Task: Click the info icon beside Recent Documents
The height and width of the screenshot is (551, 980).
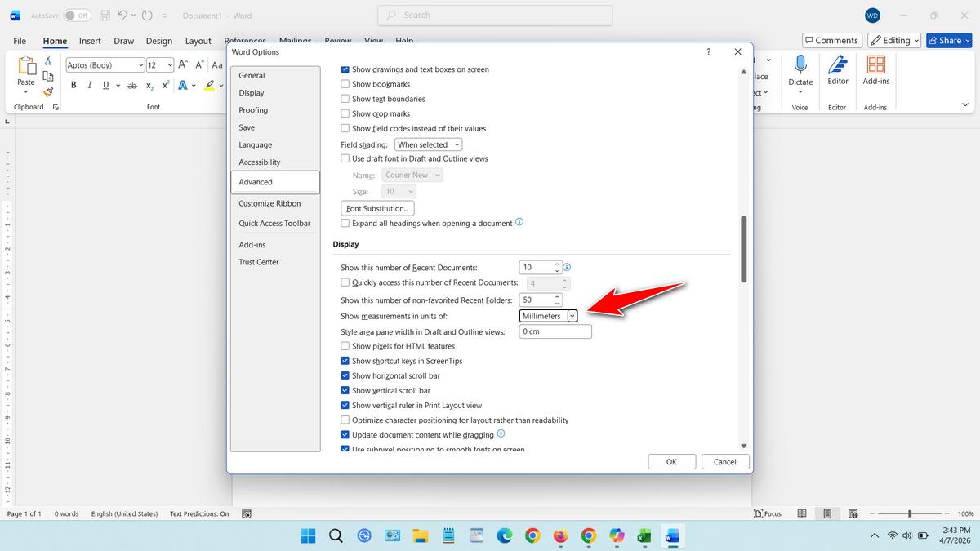Action: pos(567,267)
